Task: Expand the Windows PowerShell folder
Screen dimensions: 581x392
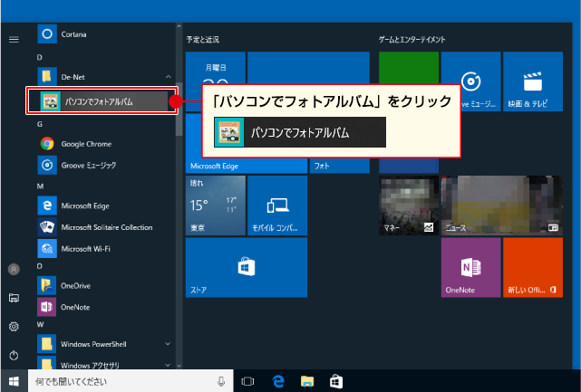Action: coord(168,344)
